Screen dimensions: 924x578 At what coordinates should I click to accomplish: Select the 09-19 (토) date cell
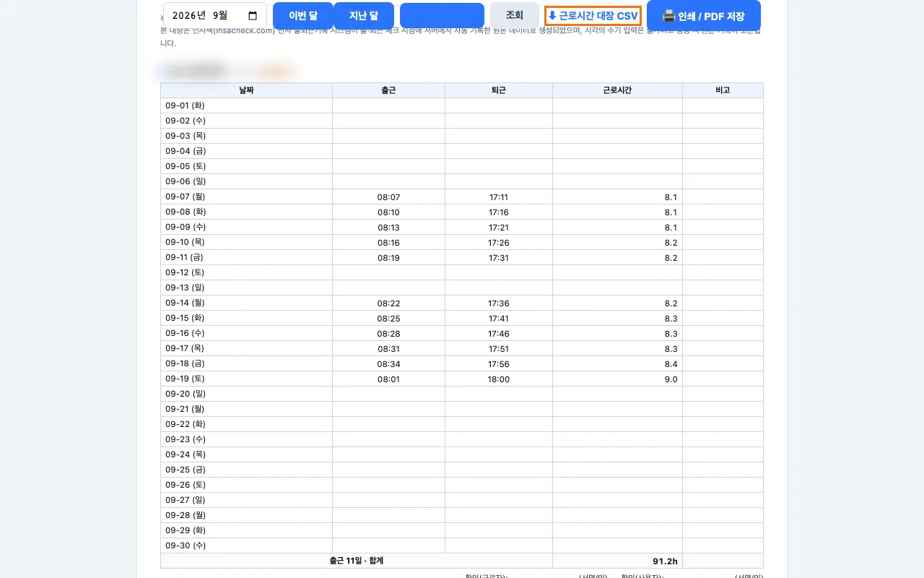246,379
